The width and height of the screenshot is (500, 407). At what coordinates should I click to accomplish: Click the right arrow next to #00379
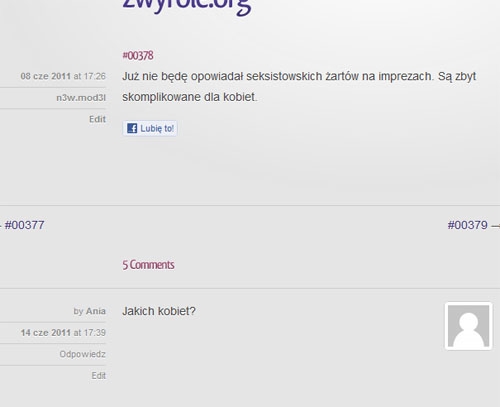(496, 226)
